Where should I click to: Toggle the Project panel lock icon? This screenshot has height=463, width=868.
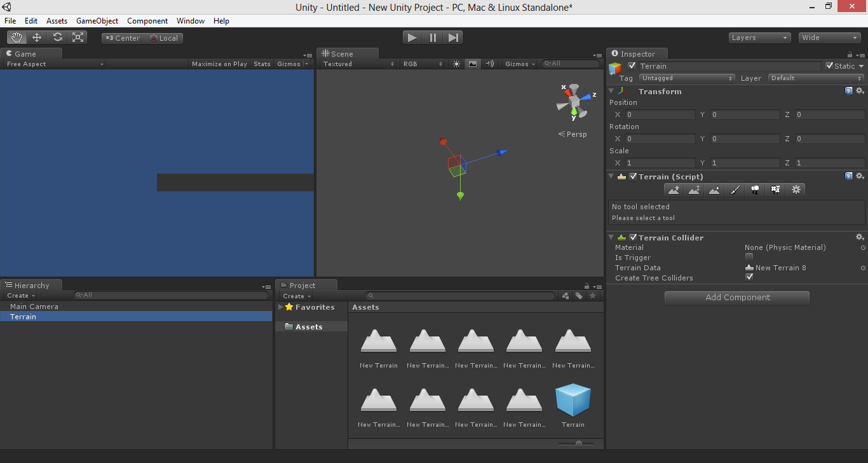pos(587,286)
